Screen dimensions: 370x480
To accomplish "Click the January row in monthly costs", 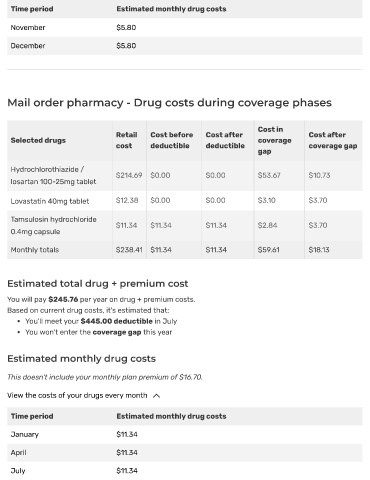I will (x=185, y=434).
